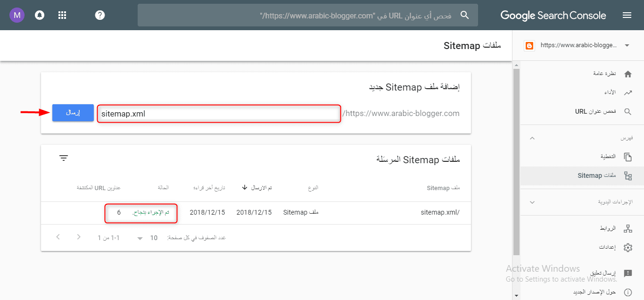Click the coverage pages icon
Image resolution: width=644 pixels, height=300 pixels.
(x=627, y=157)
